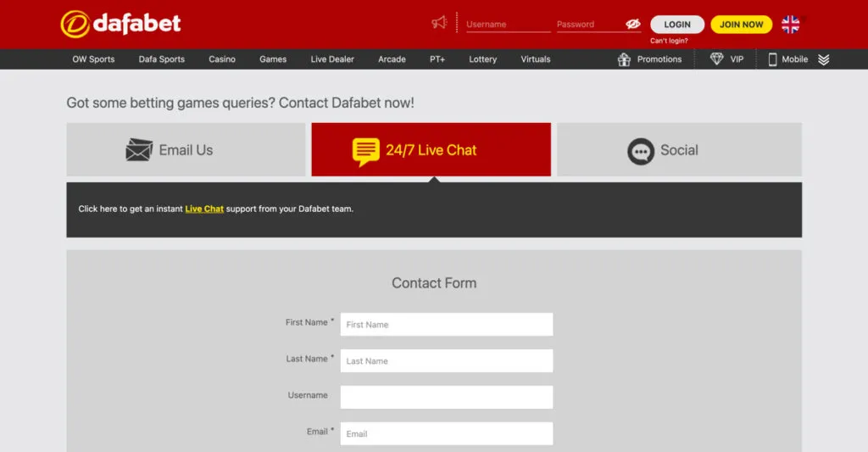Open the Mobile page link
The width and height of the screenshot is (868, 452).
(794, 59)
